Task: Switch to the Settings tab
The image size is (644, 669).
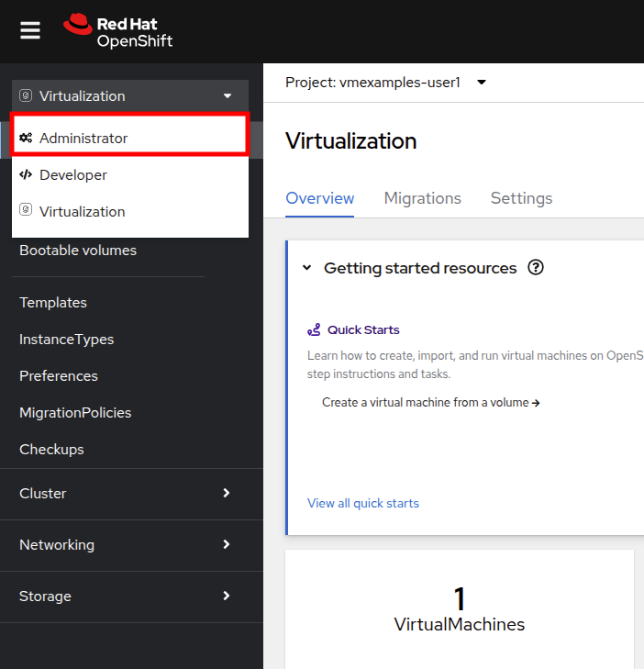Action: click(x=521, y=198)
